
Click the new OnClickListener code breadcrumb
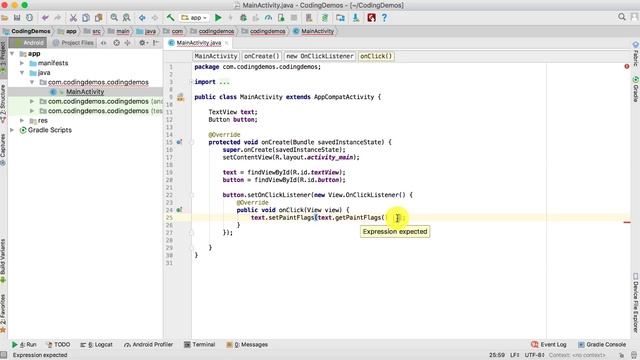320,56
